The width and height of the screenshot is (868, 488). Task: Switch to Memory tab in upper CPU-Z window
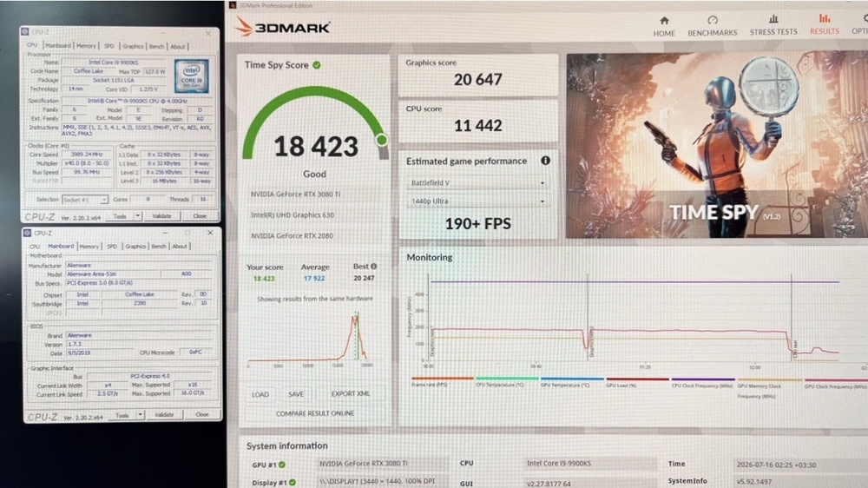[86, 46]
